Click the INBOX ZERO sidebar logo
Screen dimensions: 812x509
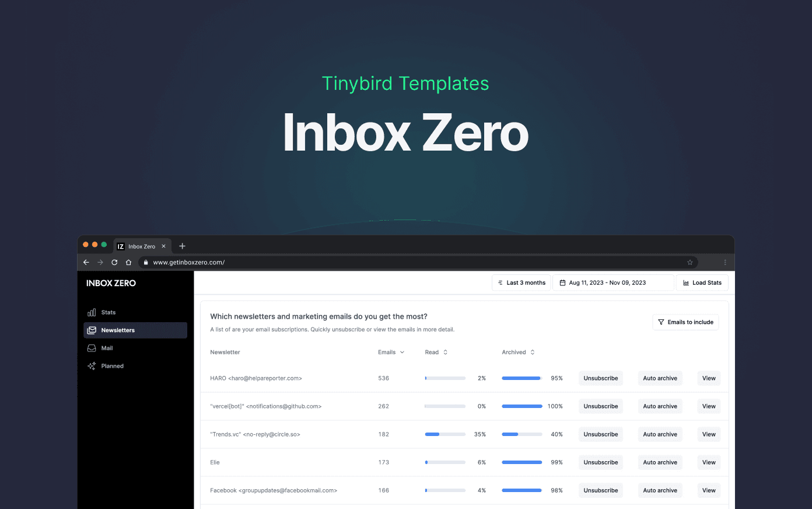111,283
